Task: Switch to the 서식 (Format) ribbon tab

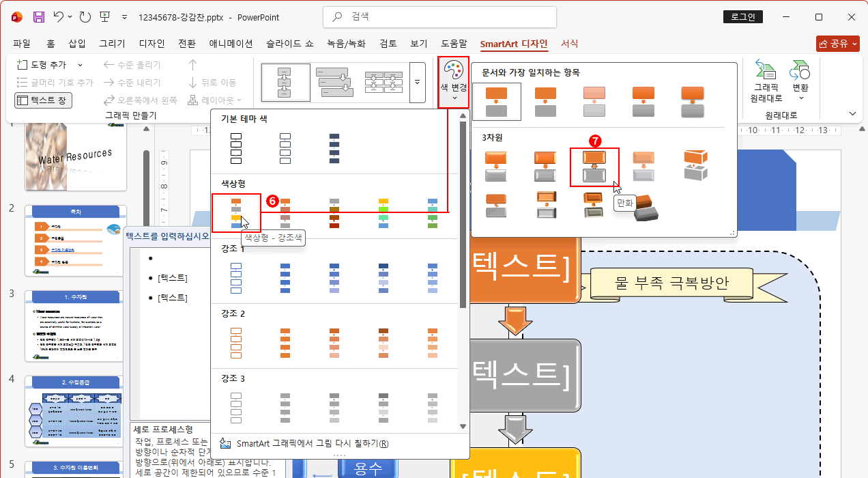Action: click(569, 43)
